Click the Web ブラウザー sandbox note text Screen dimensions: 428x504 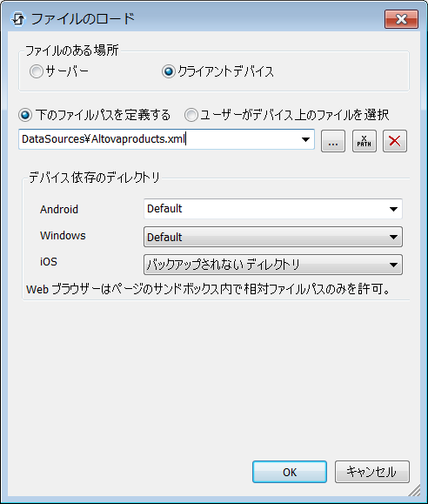[208, 289]
